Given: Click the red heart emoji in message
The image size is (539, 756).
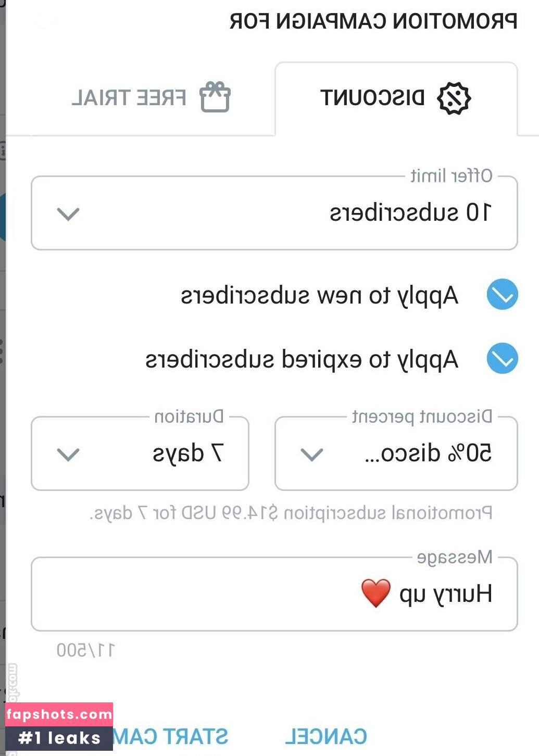Looking at the screenshot, I should (375, 594).
